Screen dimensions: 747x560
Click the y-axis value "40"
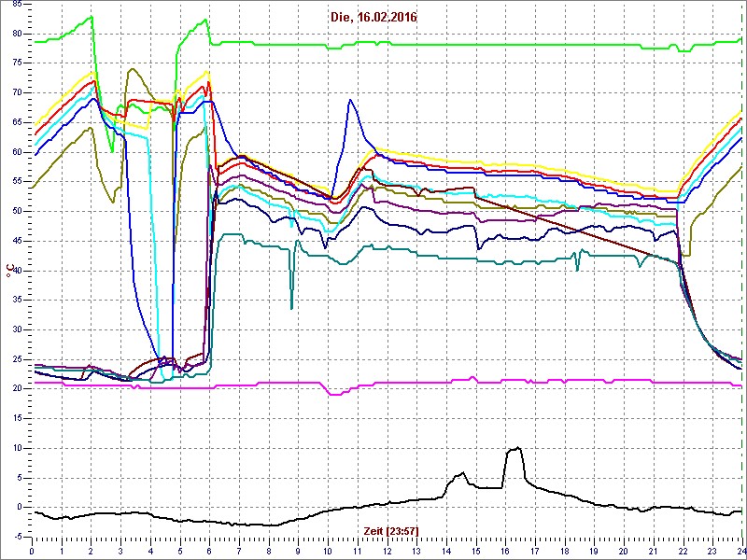click(16, 271)
